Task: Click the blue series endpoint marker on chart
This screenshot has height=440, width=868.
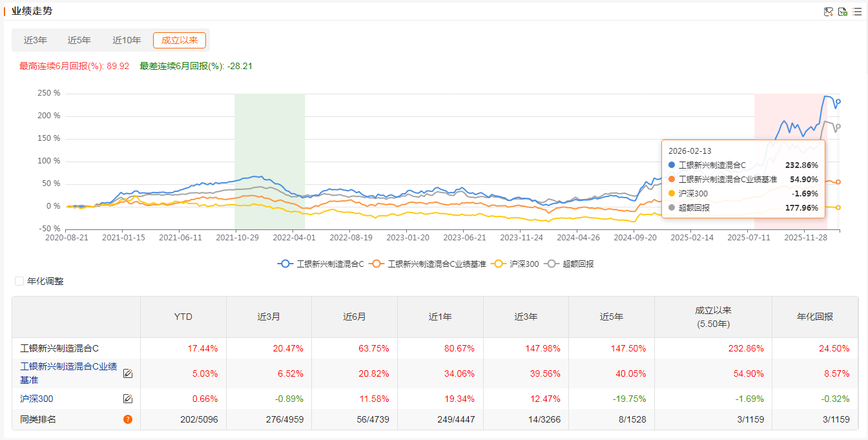Action: pyautogui.click(x=838, y=101)
